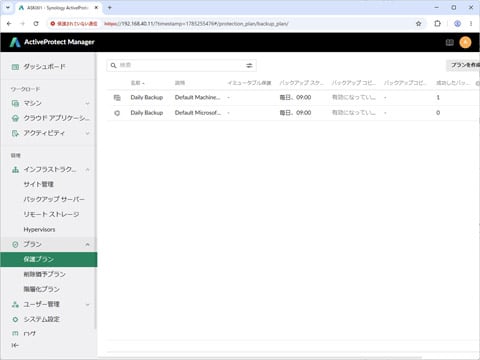Open サイト管理 in the sidebar
The image size is (480, 360).
tap(38, 184)
